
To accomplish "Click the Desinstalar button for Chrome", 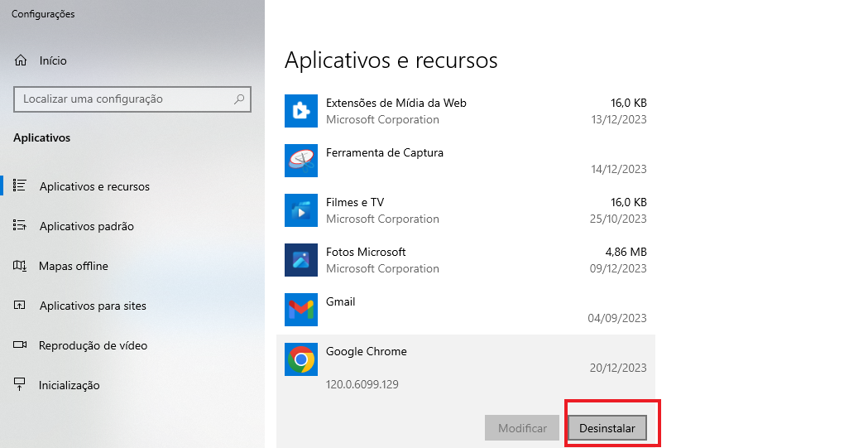I will 607,428.
